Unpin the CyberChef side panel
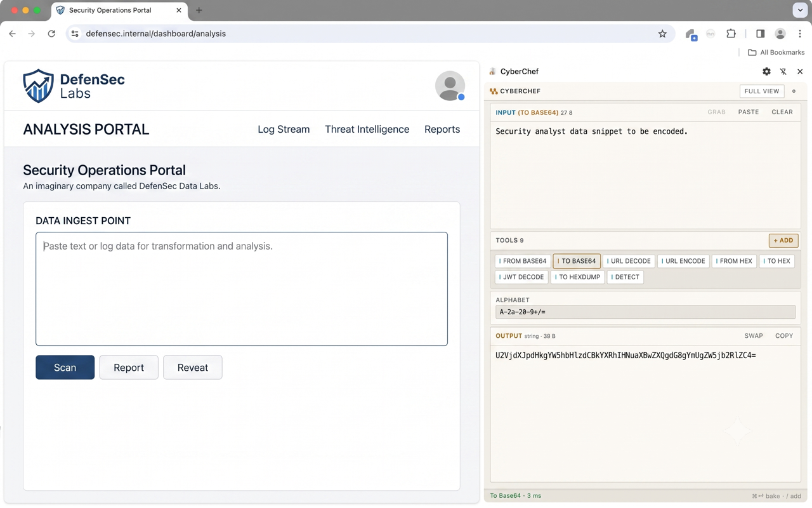This screenshot has width=812, height=508. 783,72
